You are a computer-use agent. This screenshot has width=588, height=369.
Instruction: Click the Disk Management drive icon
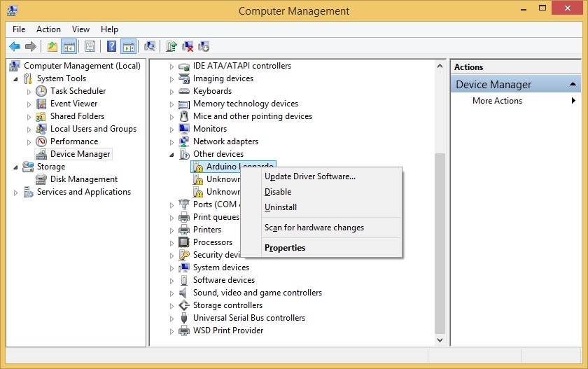[41, 180]
